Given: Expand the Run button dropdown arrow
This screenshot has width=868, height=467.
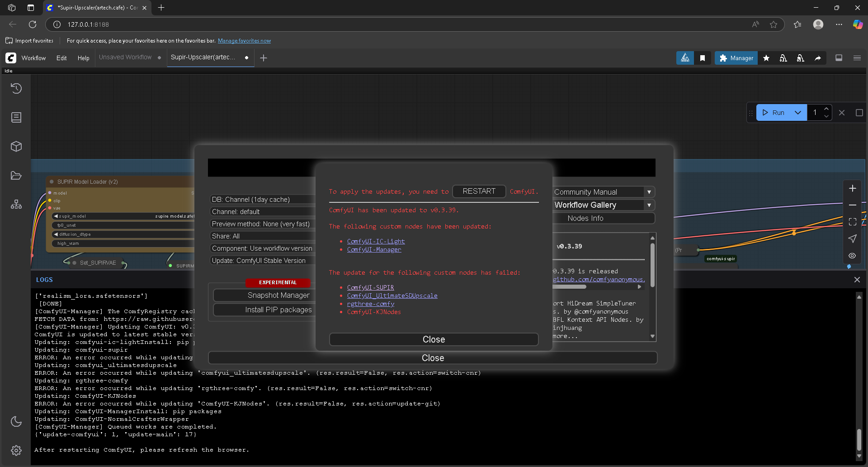Looking at the screenshot, I should (x=798, y=113).
